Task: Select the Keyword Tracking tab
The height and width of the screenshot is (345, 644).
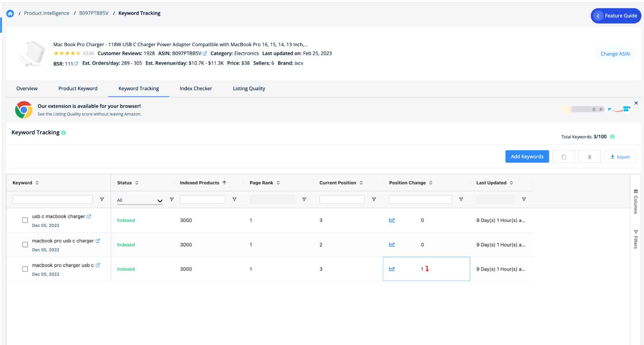Action: (x=139, y=89)
